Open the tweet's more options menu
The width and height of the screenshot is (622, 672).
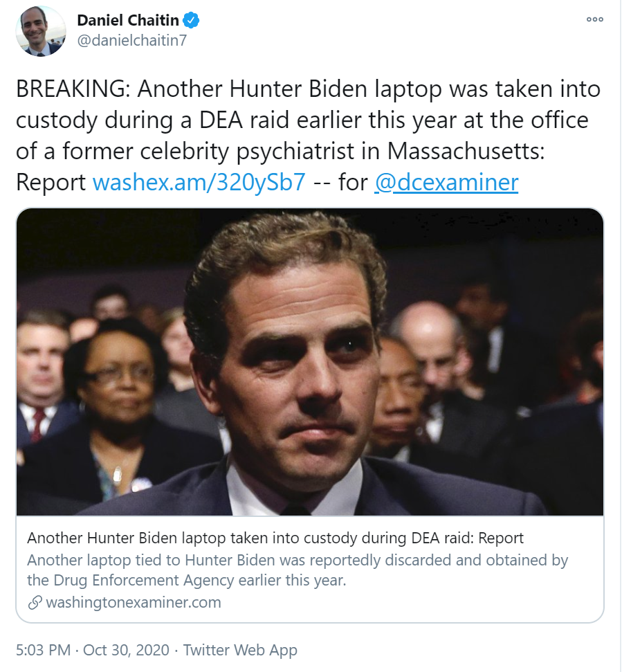coord(594,19)
